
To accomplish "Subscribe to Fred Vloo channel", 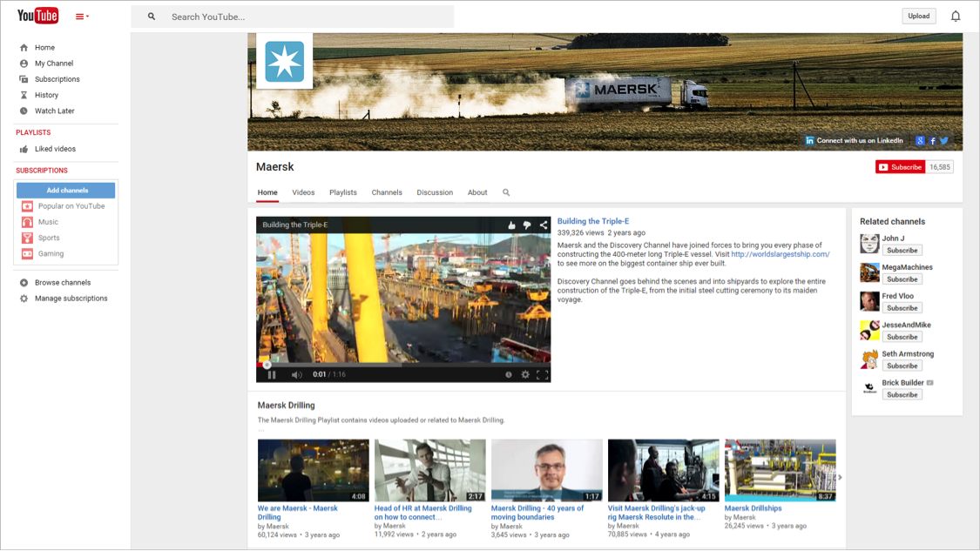I will coord(902,308).
